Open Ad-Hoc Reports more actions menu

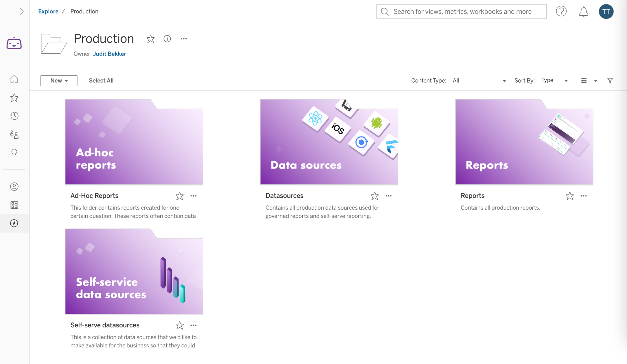[194, 196]
